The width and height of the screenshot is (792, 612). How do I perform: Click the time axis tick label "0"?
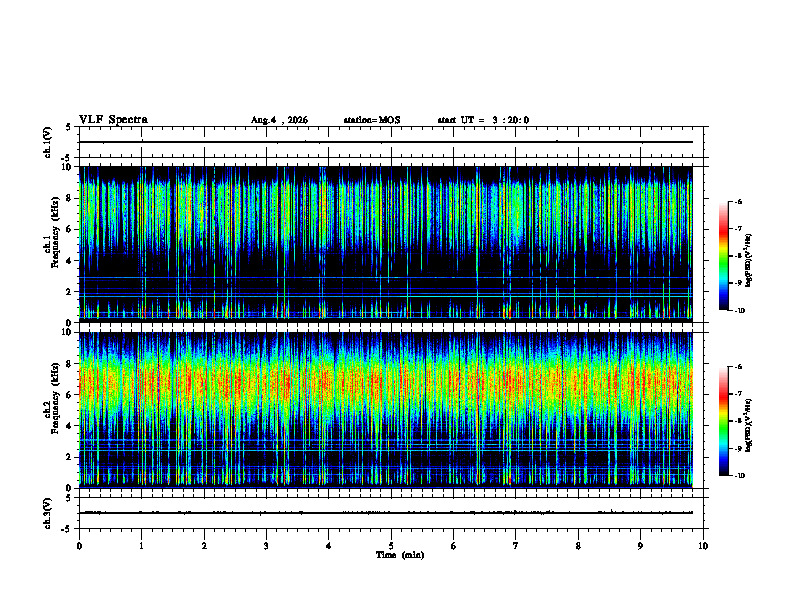79,546
